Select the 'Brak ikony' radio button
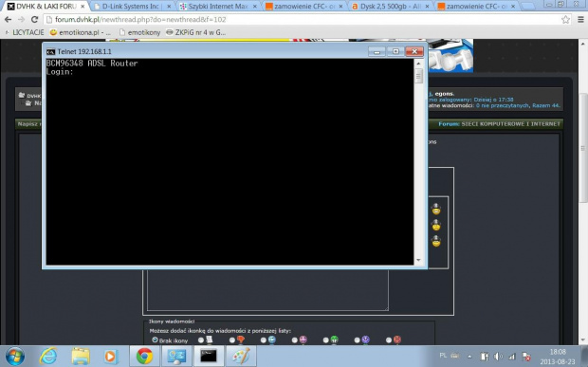The height and width of the screenshot is (367, 588). coord(155,340)
